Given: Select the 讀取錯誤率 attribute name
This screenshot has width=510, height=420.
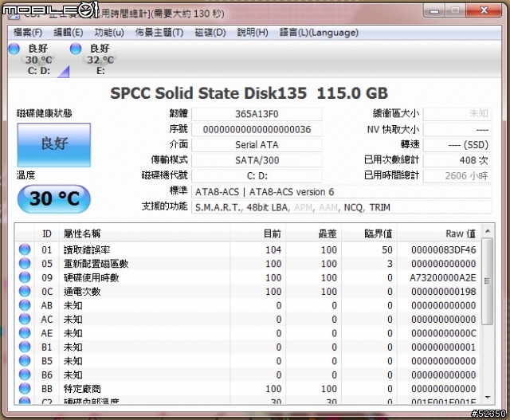Looking at the screenshot, I should [87, 250].
